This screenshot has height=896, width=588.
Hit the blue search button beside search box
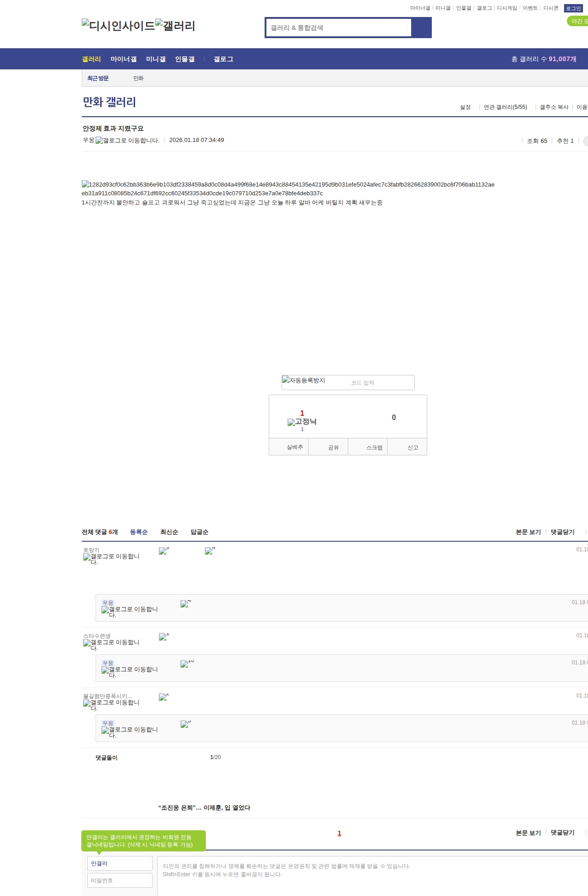pyautogui.click(x=421, y=28)
